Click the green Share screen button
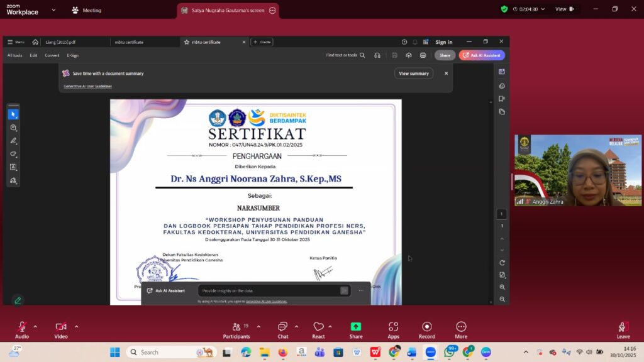The height and width of the screenshot is (362, 644). point(356,327)
